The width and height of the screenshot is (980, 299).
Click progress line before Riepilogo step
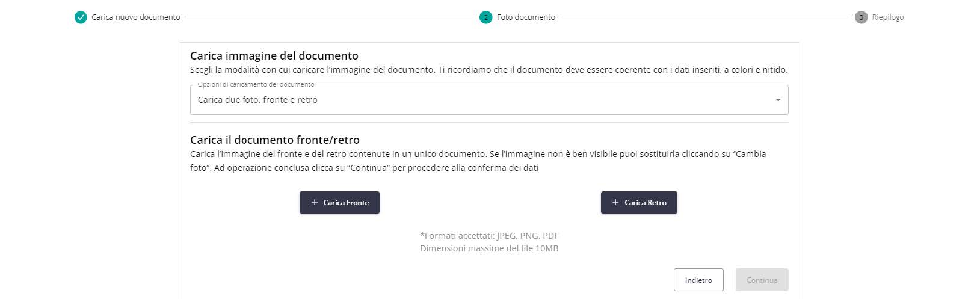(705, 17)
